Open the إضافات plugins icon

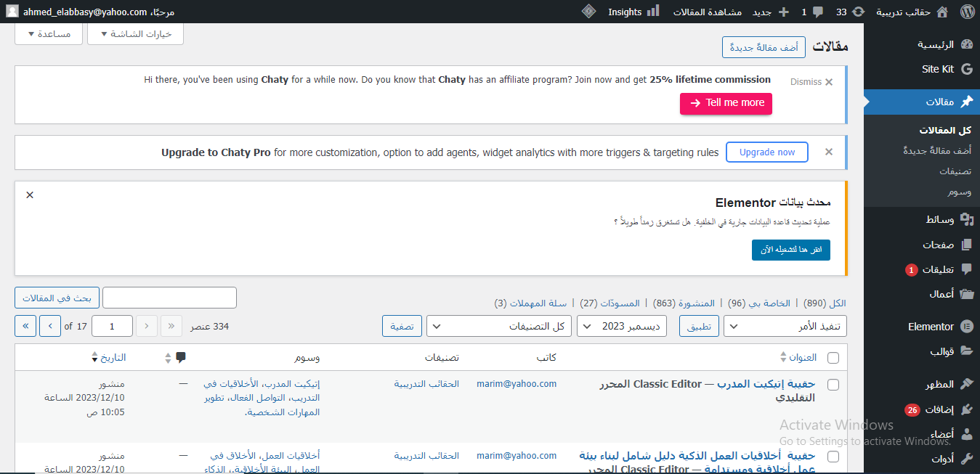[x=966, y=409]
